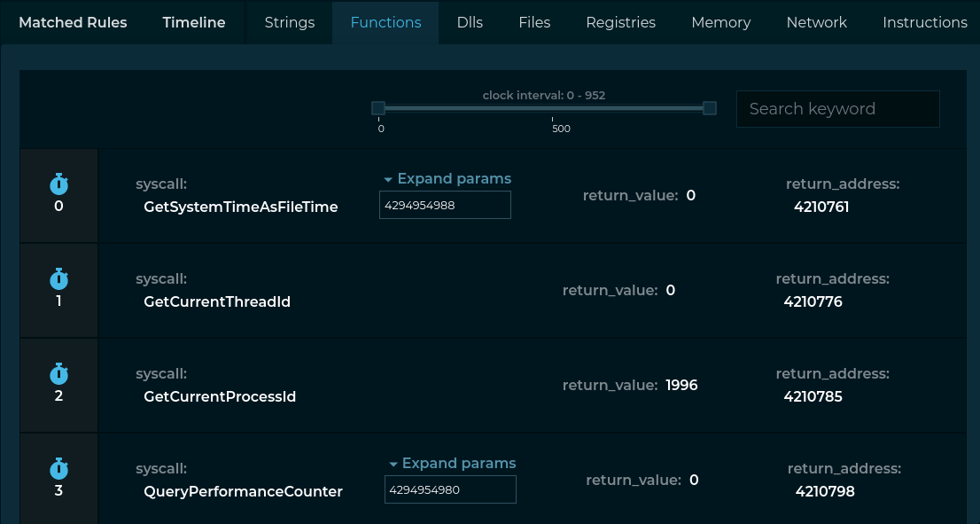The height and width of the screenshot is (524, 980).
Task: Select the GetCurrentProcessId syscall name
Action: 220,396
